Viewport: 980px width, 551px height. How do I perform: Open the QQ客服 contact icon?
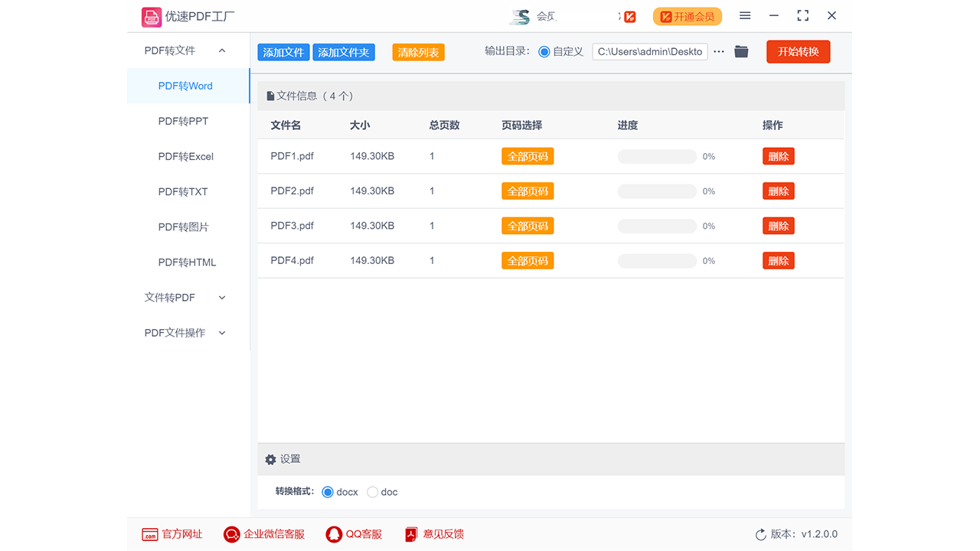[x=334, y=534]
